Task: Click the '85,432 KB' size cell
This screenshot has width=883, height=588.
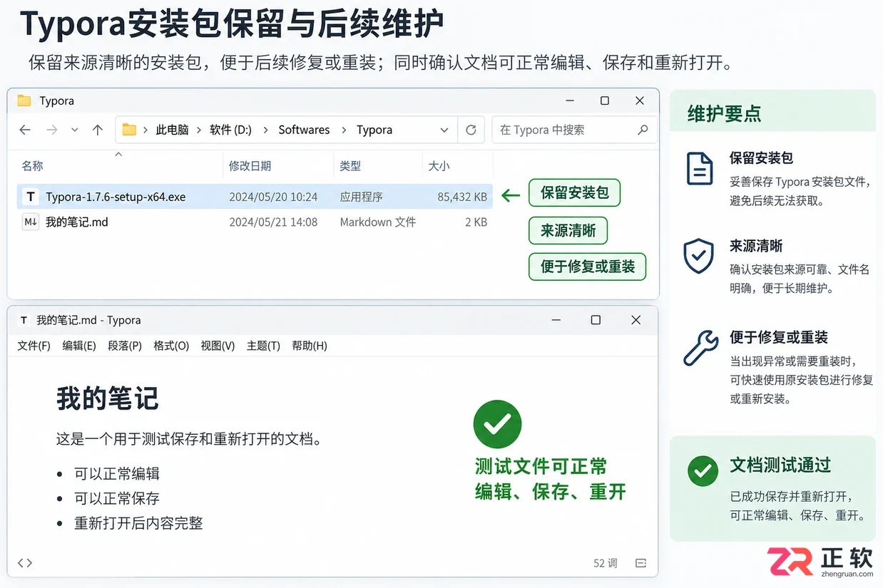Action: pyautogui.click(x=462, y=197)
